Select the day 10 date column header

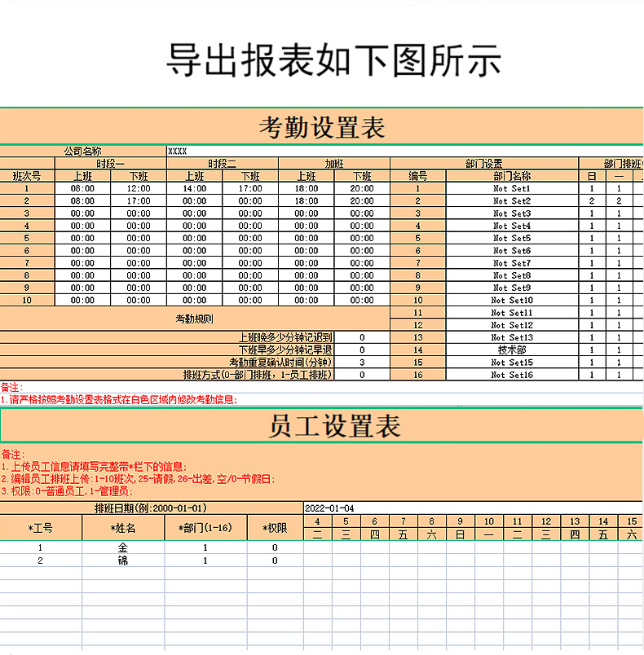pos(488,521)
